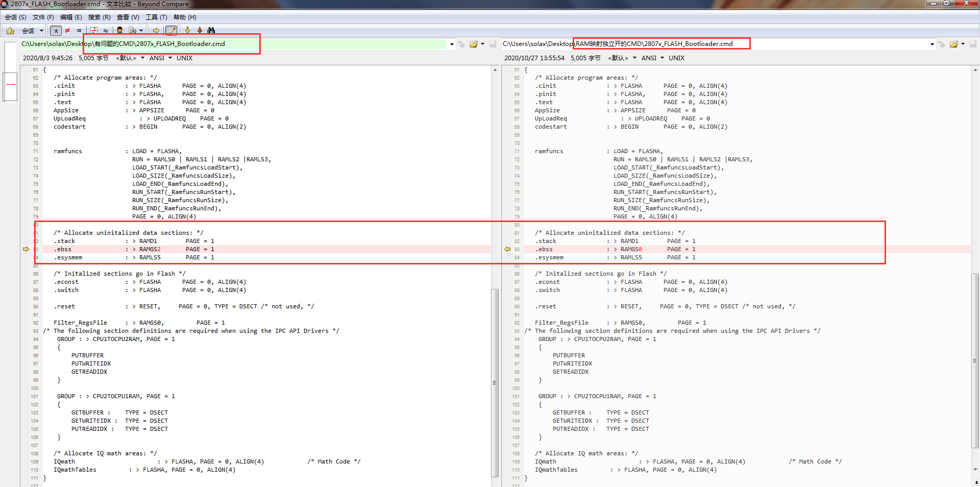Expand the left file path history dropdown
The width and height of the screenshot is (980, 487).
coord(452,44)
